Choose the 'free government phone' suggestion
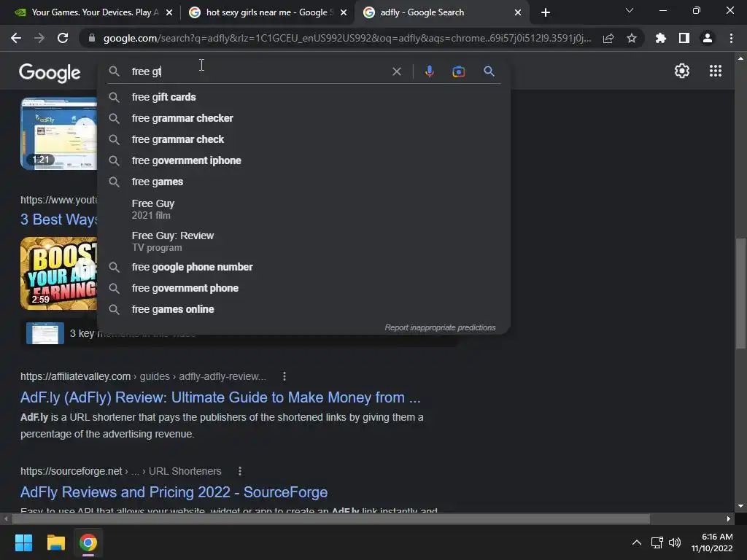 click(x=303, y=288)
